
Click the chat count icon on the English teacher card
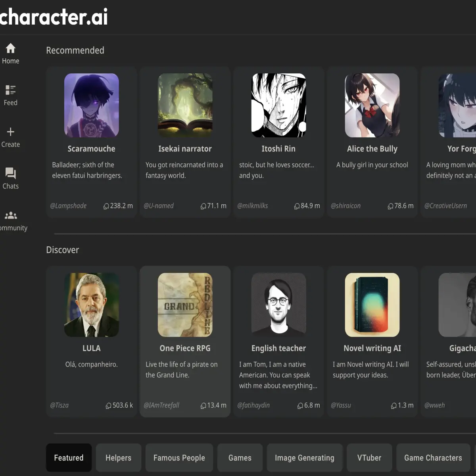[x=300, y=406]
